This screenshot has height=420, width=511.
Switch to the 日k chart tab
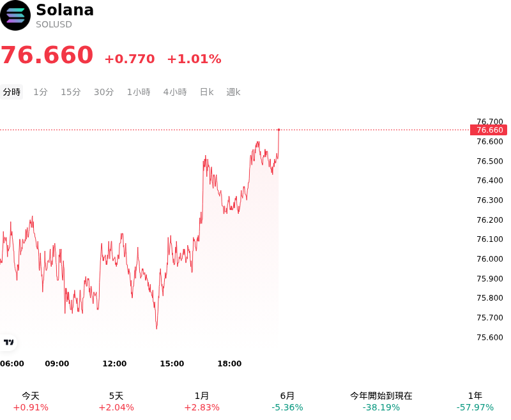pyautogui.click(x=206, y=92)
